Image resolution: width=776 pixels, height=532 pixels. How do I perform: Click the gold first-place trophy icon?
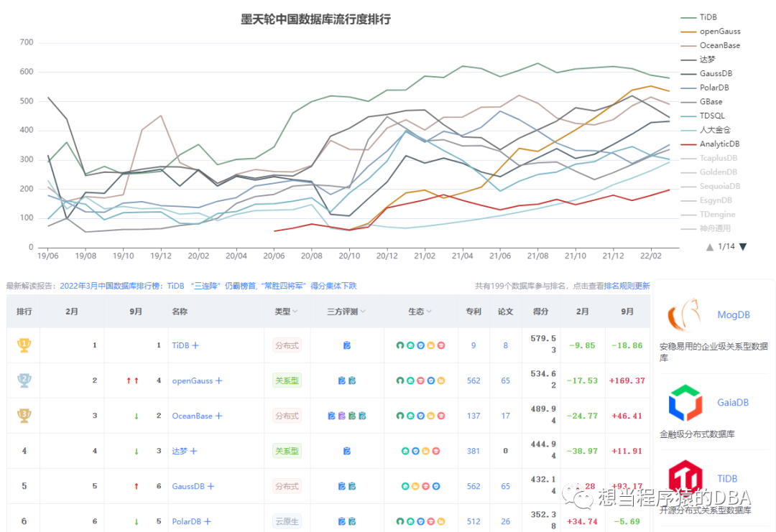pos(24,345)
